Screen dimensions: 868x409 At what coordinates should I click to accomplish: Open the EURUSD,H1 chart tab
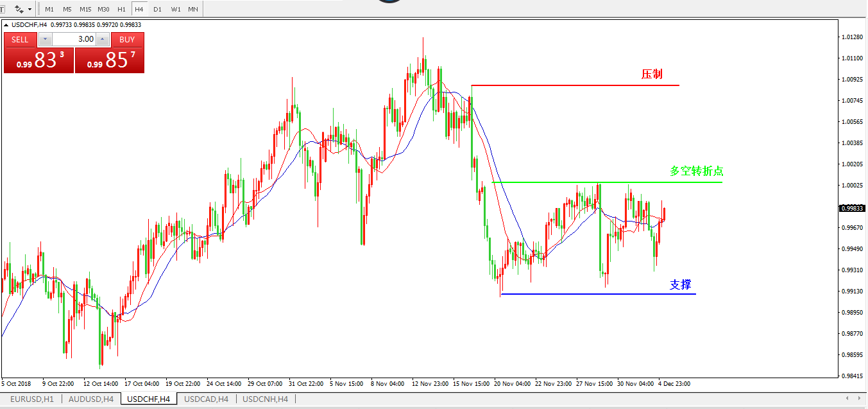click(x=31, y=399)
